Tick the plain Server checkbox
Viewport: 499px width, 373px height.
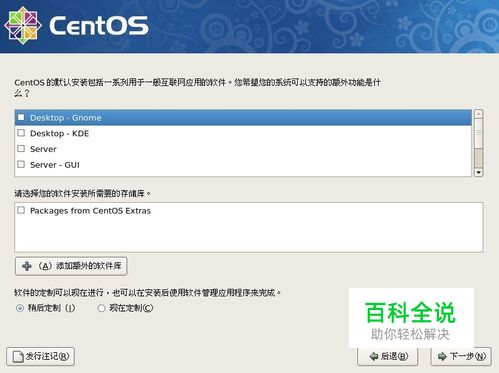pyautogui.click(x=21, y=149)
